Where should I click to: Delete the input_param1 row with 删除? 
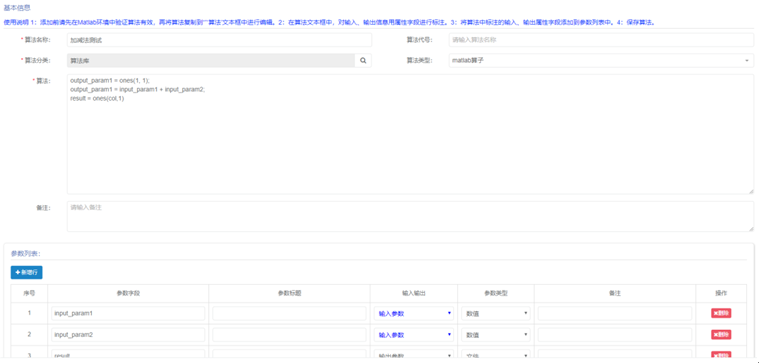coord(721,313)
